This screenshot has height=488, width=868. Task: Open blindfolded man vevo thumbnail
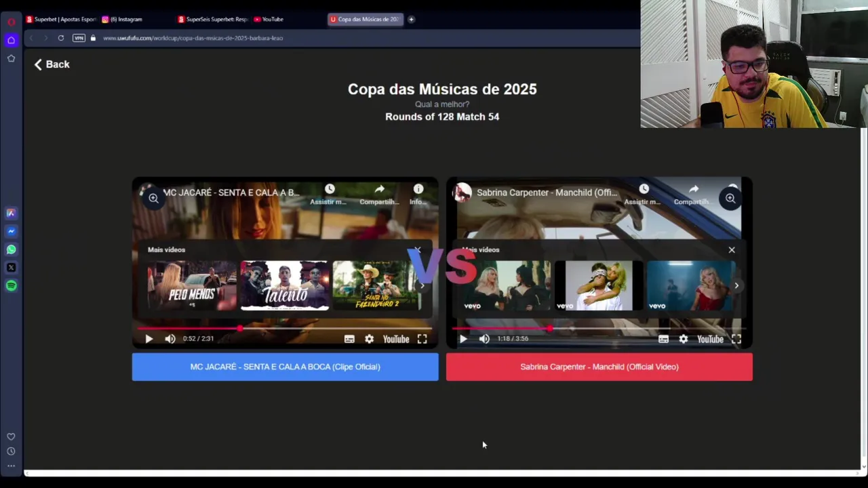point(599,285)
